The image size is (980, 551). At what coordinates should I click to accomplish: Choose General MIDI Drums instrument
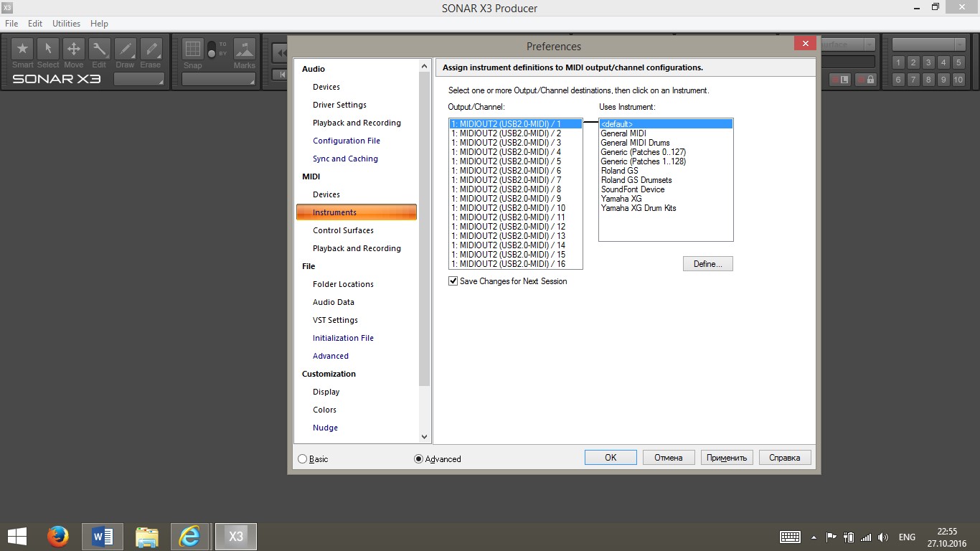pyautogui.click(x=666, y=143)
